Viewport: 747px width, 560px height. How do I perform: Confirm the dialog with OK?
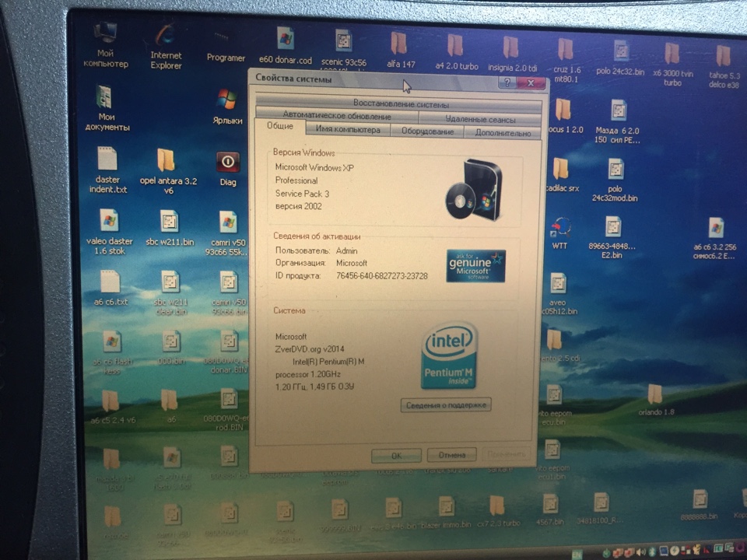coord(396,455)
